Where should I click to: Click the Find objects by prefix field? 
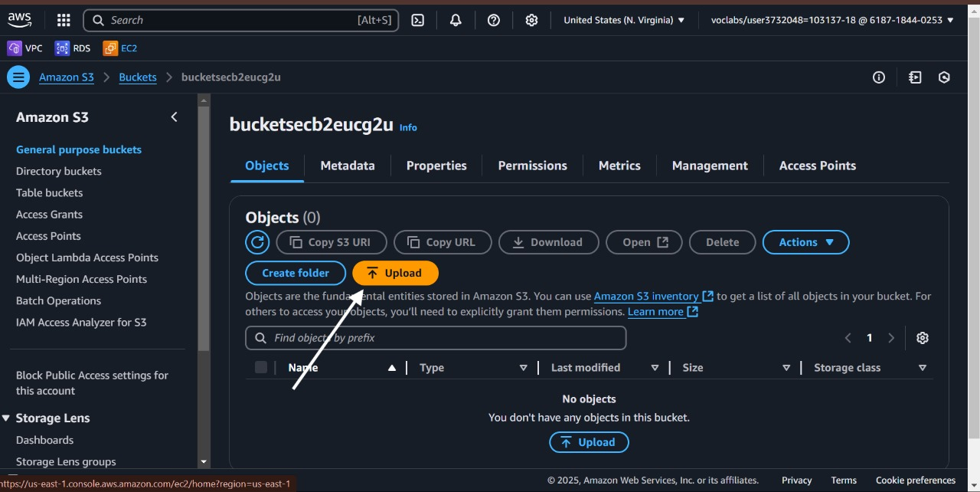436,338
